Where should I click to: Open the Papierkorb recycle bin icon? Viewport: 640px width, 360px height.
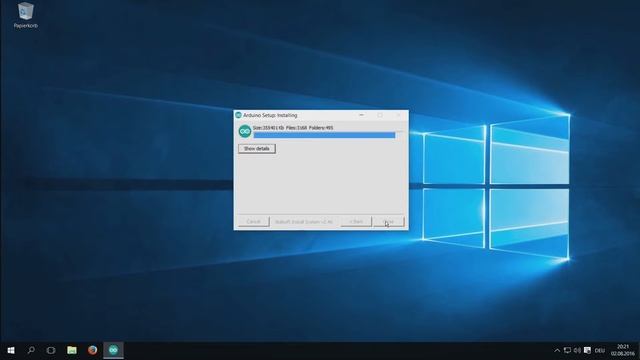(x=26, y=16)
